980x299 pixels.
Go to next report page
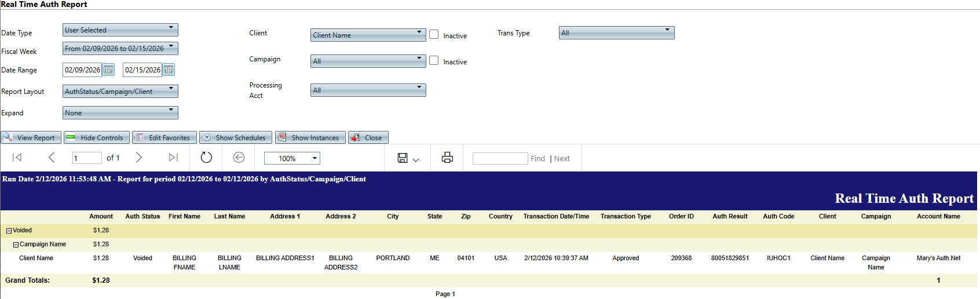pos(139,158)
